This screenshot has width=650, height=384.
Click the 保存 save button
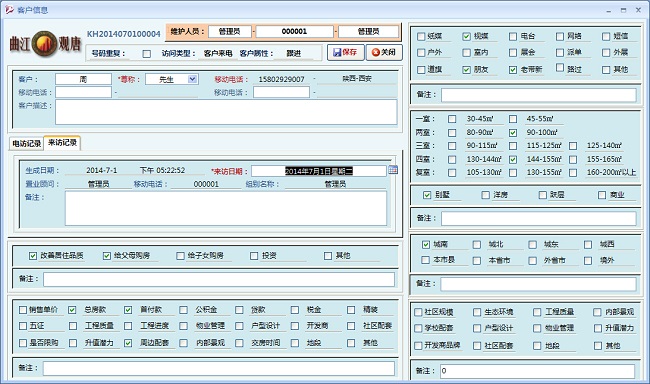(345, 52)
